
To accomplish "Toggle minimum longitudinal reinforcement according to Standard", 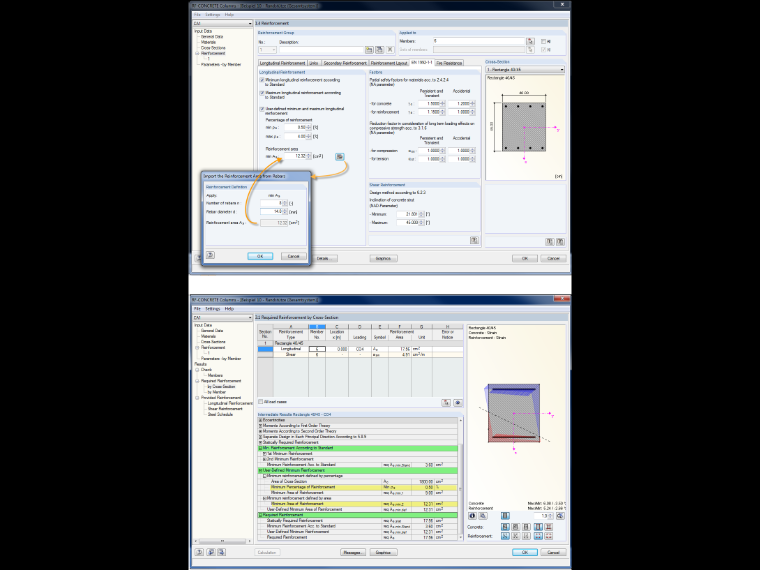I will point(262,80).
